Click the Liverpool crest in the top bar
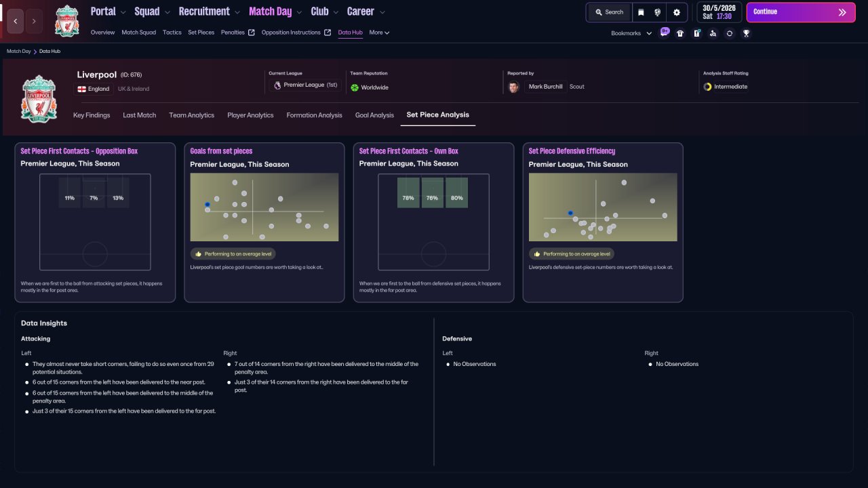The image size is (868, 488). (x=67, y=20)
